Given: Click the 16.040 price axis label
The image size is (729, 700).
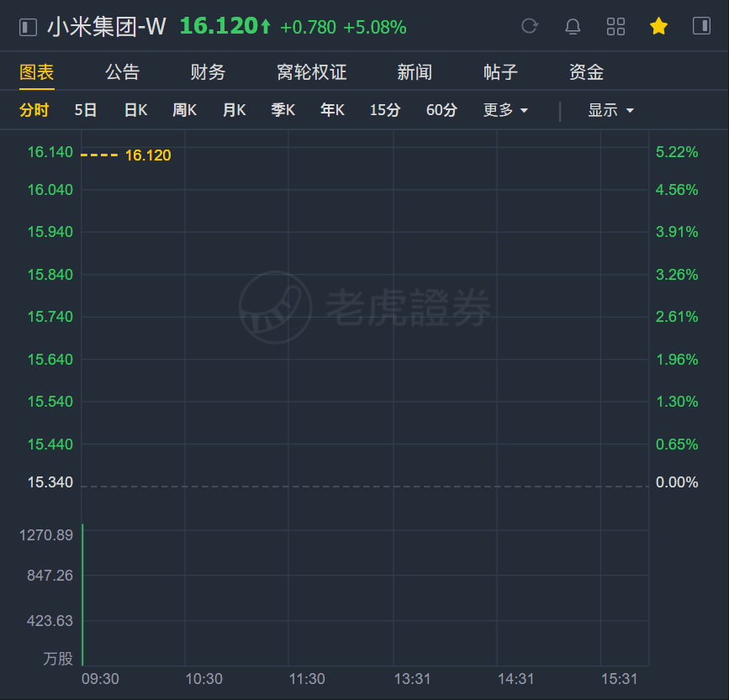Looking at the screenshot, I should pyautogui.click(x=50, y=190).
